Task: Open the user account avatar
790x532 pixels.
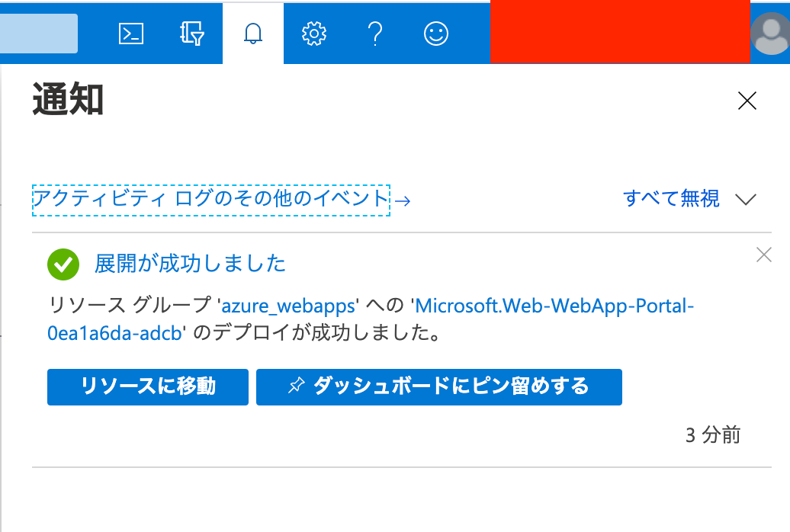Action: (x=770, y=34)
